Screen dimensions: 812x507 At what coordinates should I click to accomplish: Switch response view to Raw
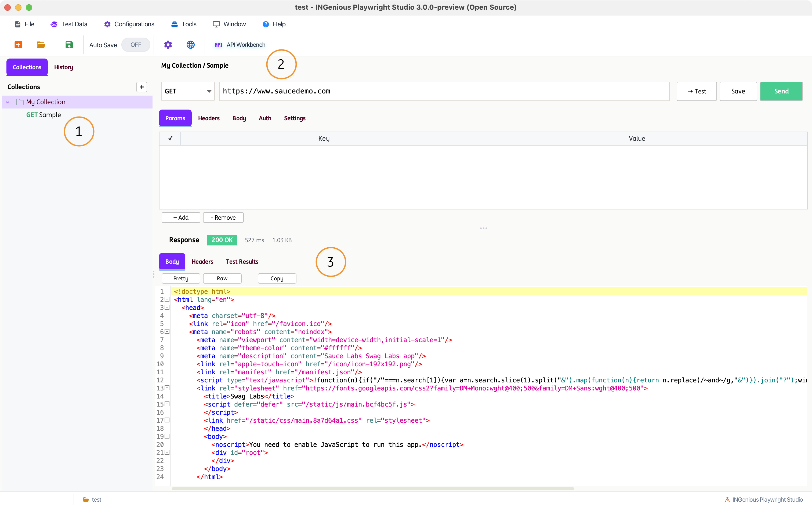coord(222,278)
